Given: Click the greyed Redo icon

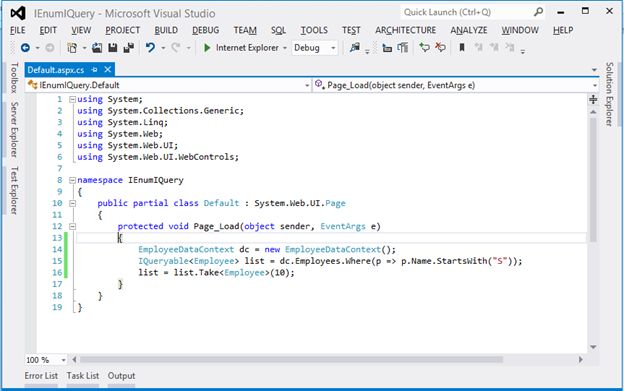Looking at the screenshot, I should click(x=176, y=48).
